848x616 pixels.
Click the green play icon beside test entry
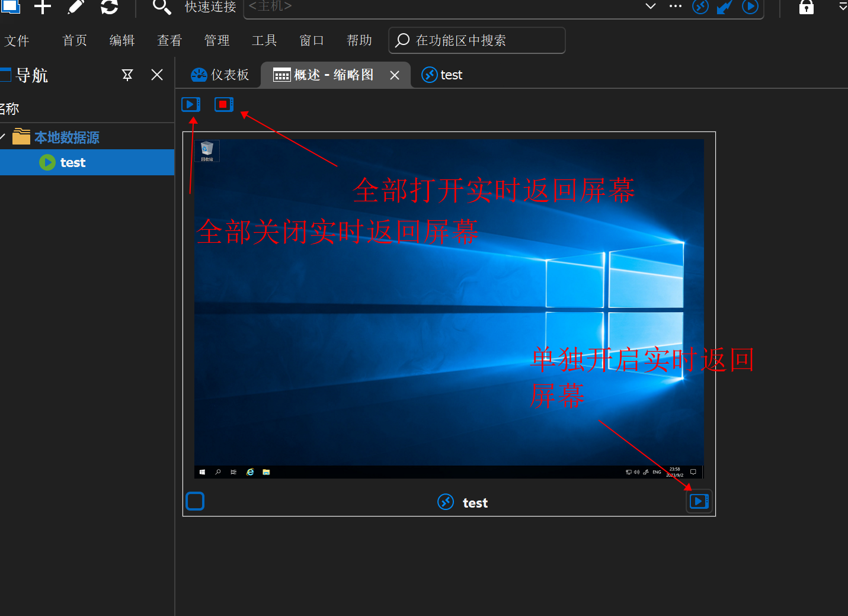47,162
